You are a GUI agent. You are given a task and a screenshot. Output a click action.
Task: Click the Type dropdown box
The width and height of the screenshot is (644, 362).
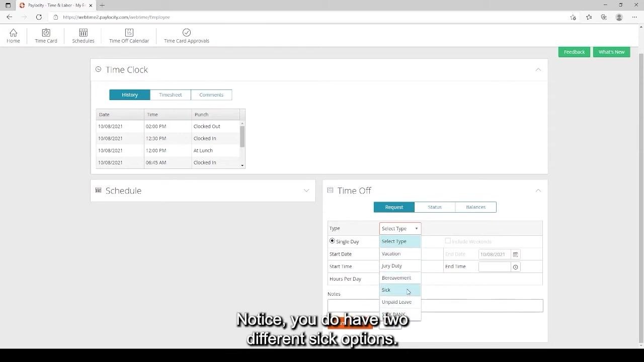pyautogui.click(x=400, y=228)
